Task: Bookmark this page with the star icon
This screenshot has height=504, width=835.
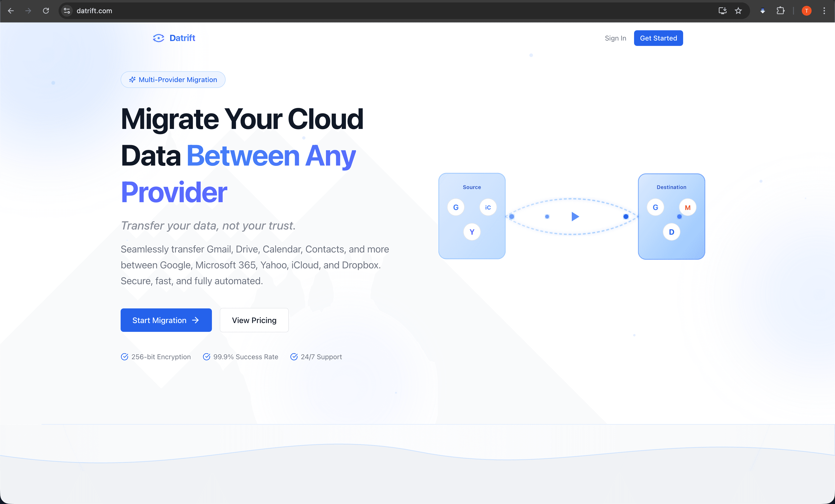Action: [738, 11]
